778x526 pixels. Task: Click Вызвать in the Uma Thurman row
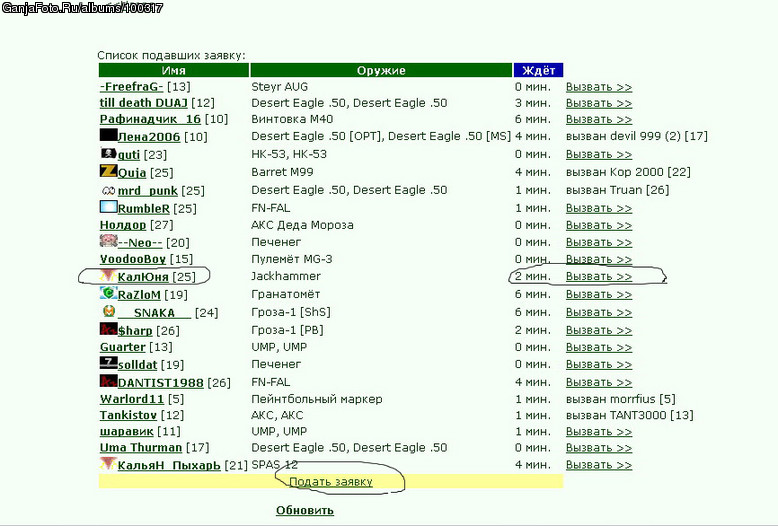click(x=599, y=448)
